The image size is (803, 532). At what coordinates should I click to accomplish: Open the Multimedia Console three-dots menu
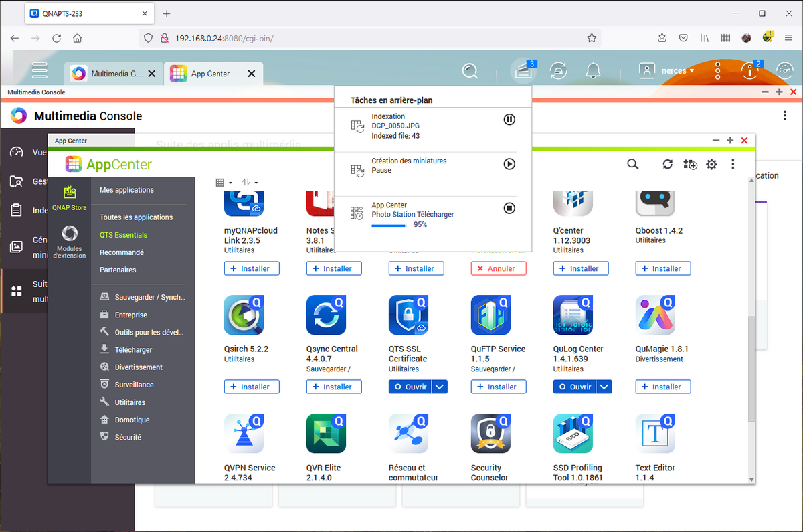(x=784, y=116)
